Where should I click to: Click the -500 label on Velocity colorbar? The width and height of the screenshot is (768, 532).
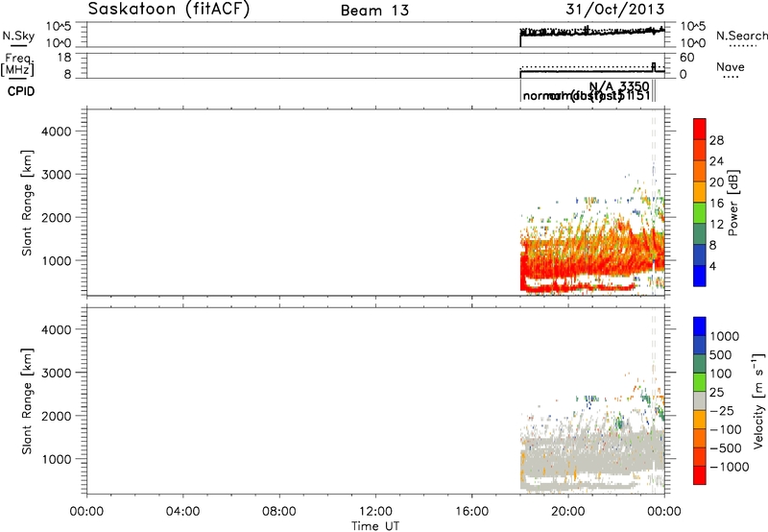coord(726,447)
